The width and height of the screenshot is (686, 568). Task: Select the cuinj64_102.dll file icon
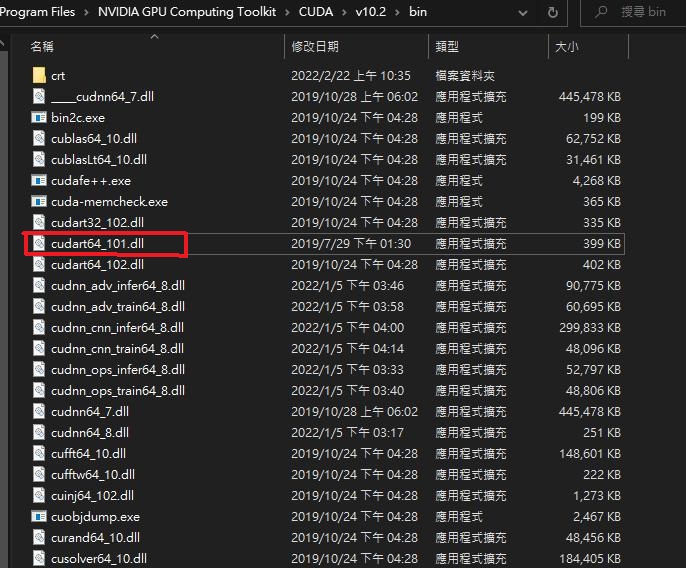click(39, 495)
